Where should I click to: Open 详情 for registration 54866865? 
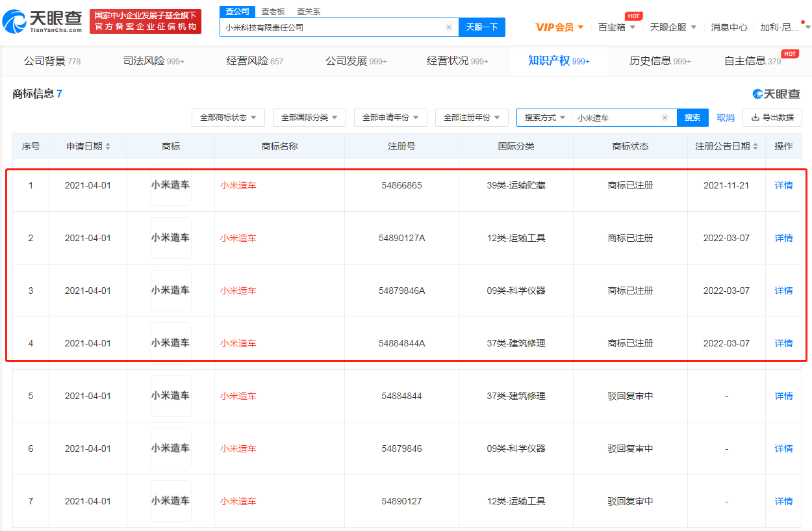coord(783,185)
